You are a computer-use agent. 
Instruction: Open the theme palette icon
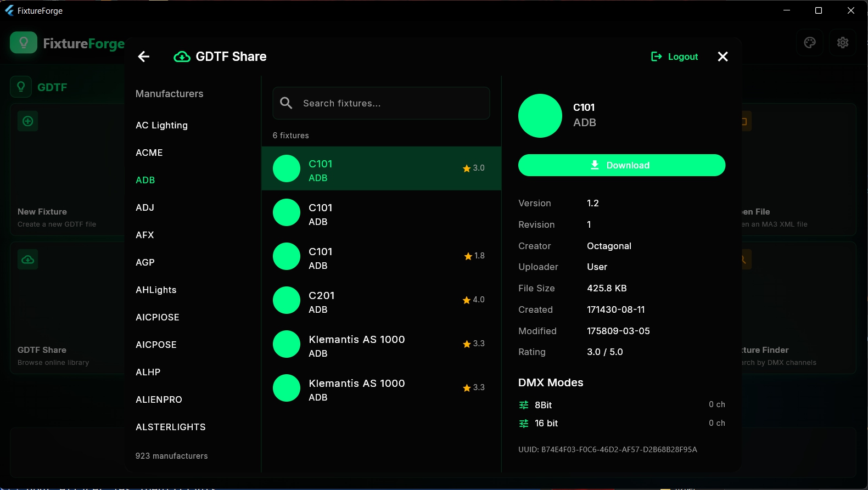point(810,42)
